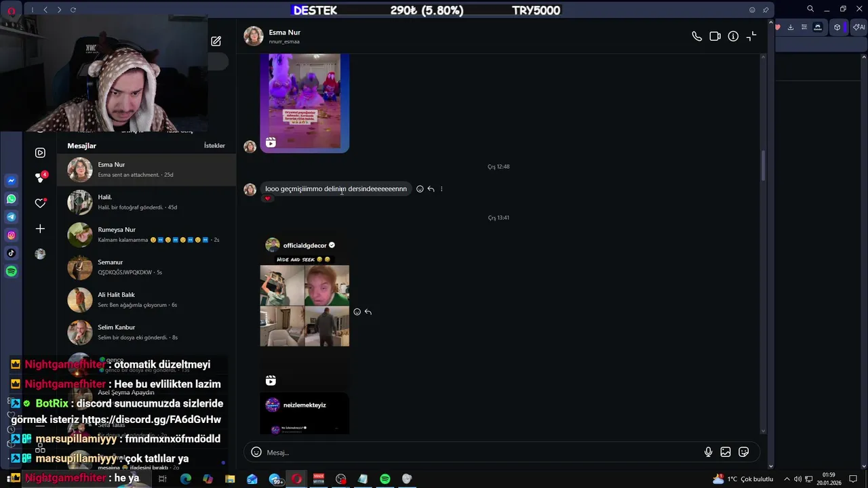Open the panel's three-dot menu

pos(32,10)
